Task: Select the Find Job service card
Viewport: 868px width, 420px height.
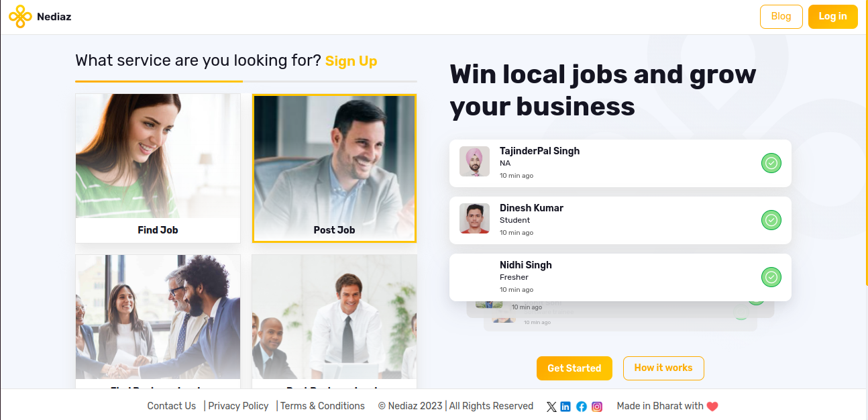Action: [x=158, y=168]
